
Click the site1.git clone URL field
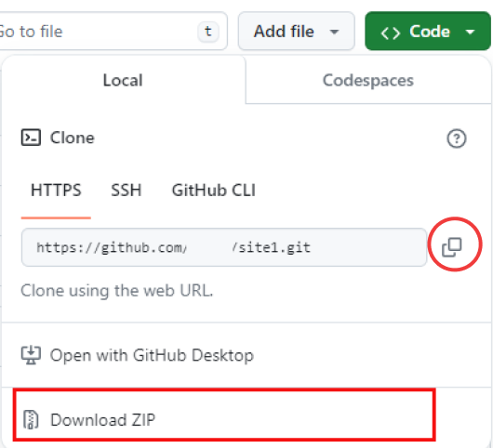pos(224,247)
